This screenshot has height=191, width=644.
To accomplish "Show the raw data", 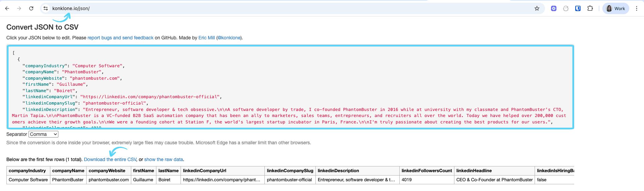I will (x=164, y=159).
